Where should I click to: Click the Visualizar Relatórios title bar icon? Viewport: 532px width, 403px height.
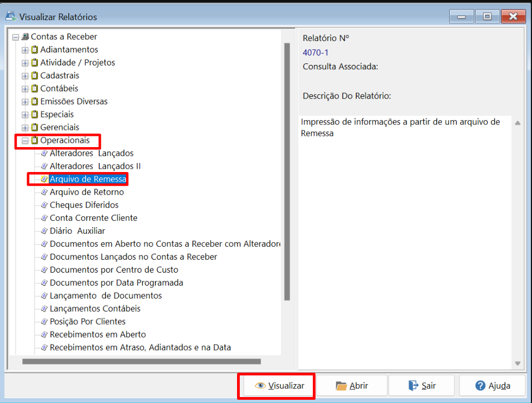[x=11, y=16]
